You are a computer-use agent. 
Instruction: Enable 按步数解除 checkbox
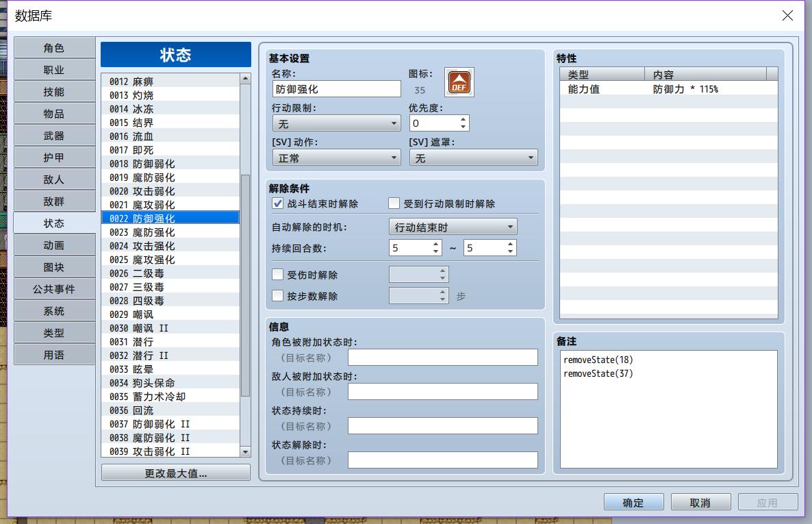click(278, 295)
